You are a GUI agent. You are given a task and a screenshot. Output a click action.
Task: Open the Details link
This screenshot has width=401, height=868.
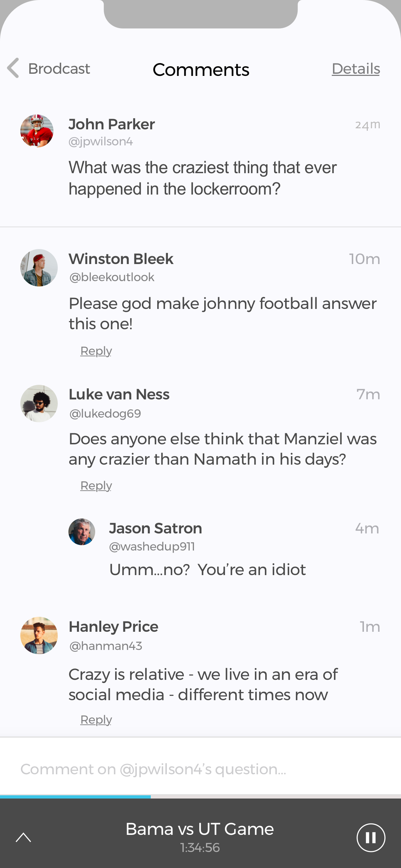(x=356, y=69)
